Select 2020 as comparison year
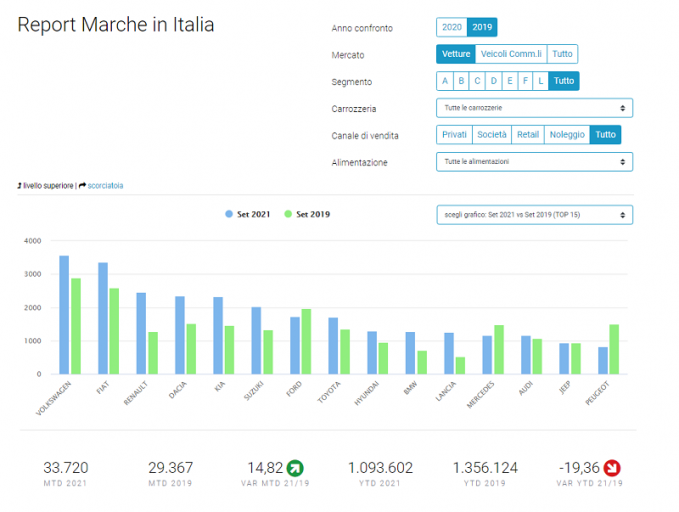 (452, 27)
